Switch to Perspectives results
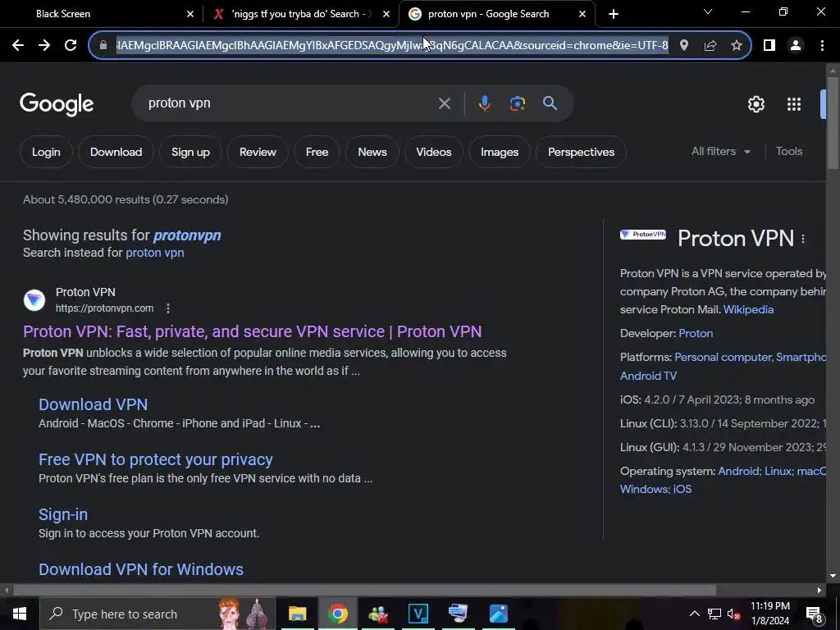Screen dimensions: 840x630 (582, 152)
